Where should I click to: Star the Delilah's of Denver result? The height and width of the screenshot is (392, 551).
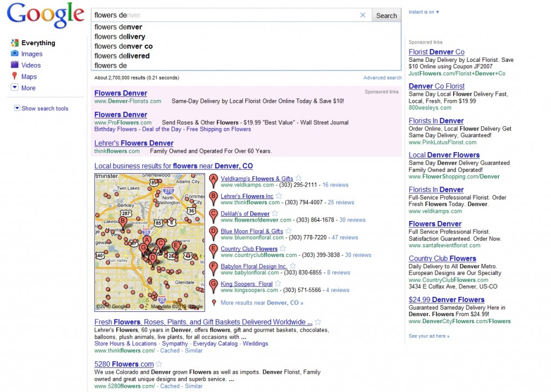click(x=275, y=213)
